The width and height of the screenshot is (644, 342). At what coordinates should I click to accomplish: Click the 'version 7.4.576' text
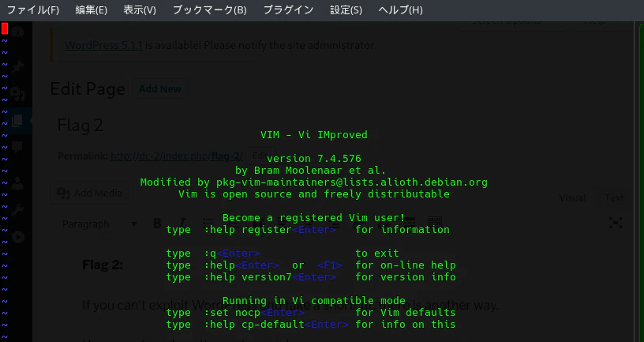pyautogui.click(x=314, y=159)
